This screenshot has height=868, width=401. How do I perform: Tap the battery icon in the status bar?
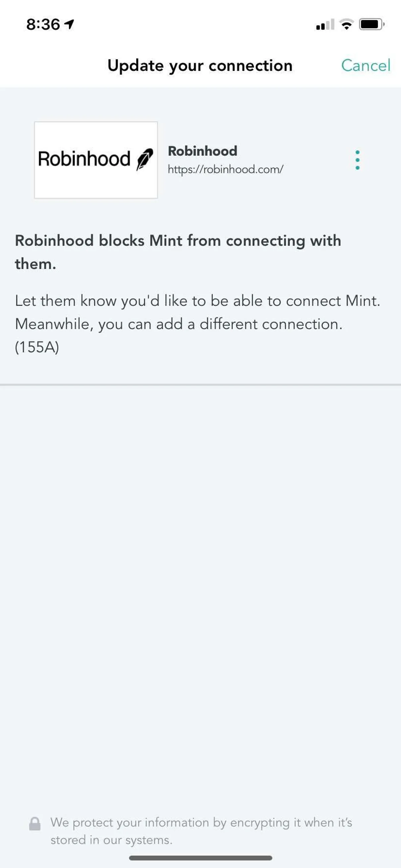click(x=371, y=24)
